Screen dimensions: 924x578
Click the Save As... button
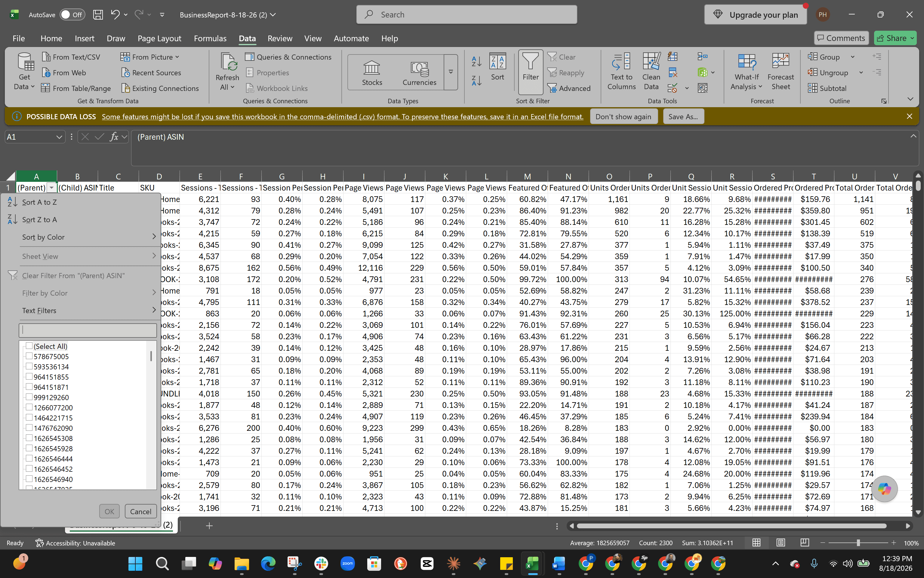(683, 117)
